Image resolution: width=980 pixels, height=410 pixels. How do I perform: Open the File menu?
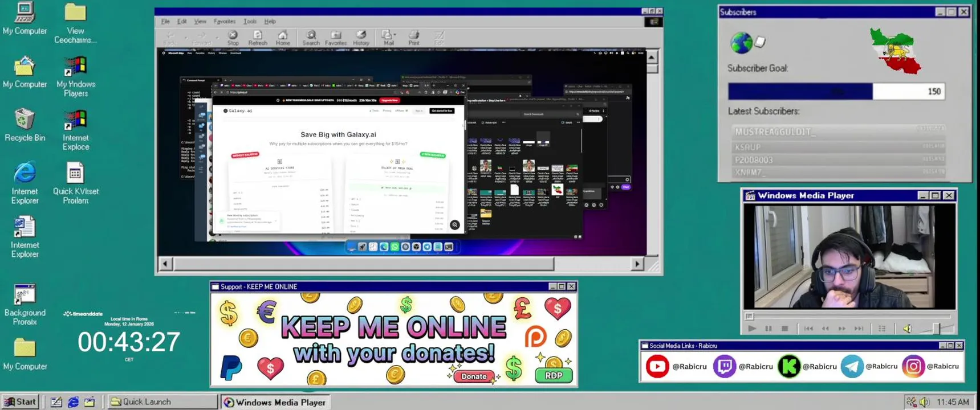[165, 22]
